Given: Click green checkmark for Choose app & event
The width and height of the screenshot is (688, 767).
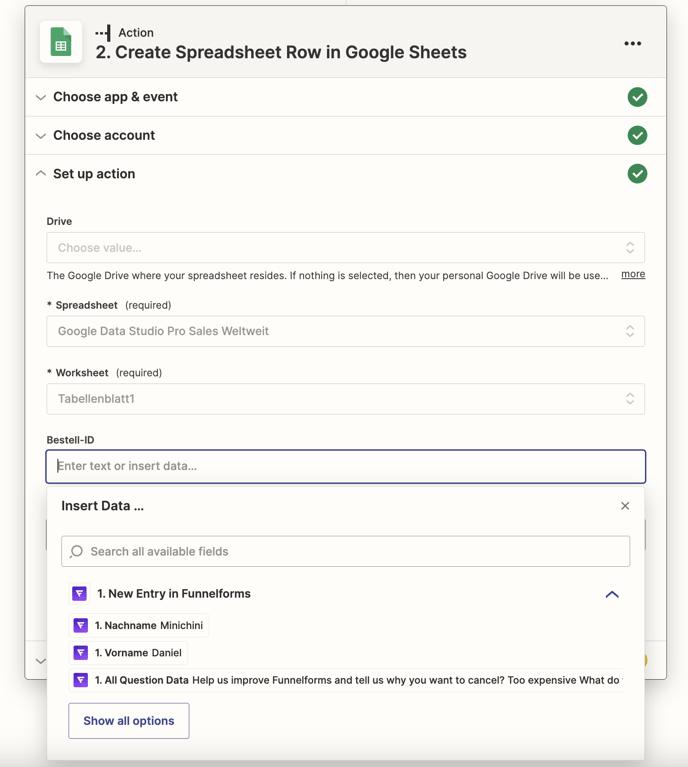Looking at the screenshot, I should (637, 97).
